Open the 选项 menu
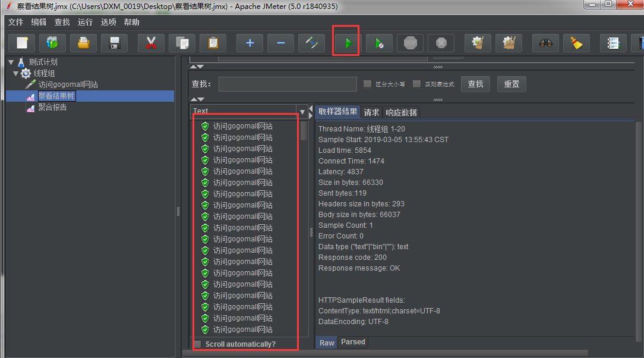This screenshot has width=644, height=358. click(109, 22)
